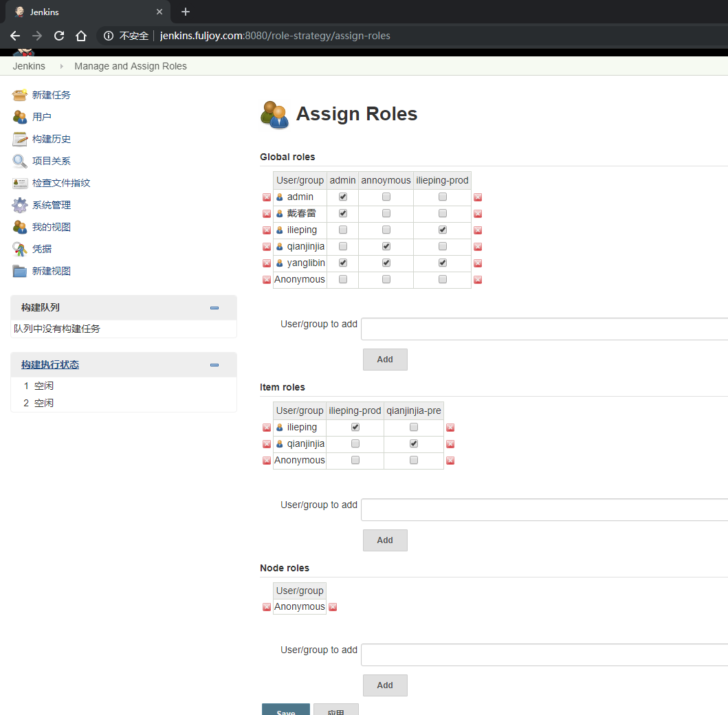Click Add button under Item roles
This screenshot has height=715, width=728.
click(x=385, y=540)
